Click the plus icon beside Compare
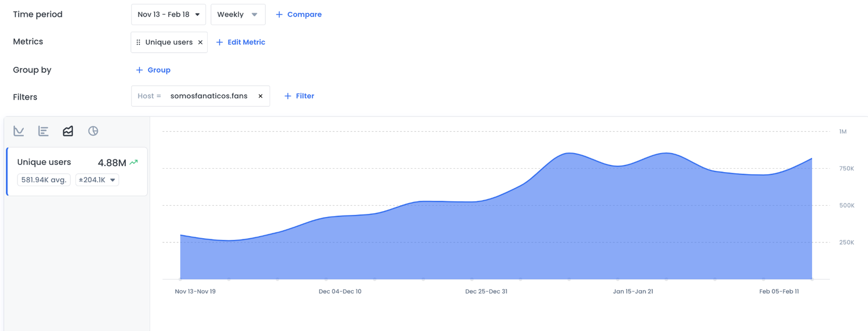This screenshot has width=868, height=331. 279,15
